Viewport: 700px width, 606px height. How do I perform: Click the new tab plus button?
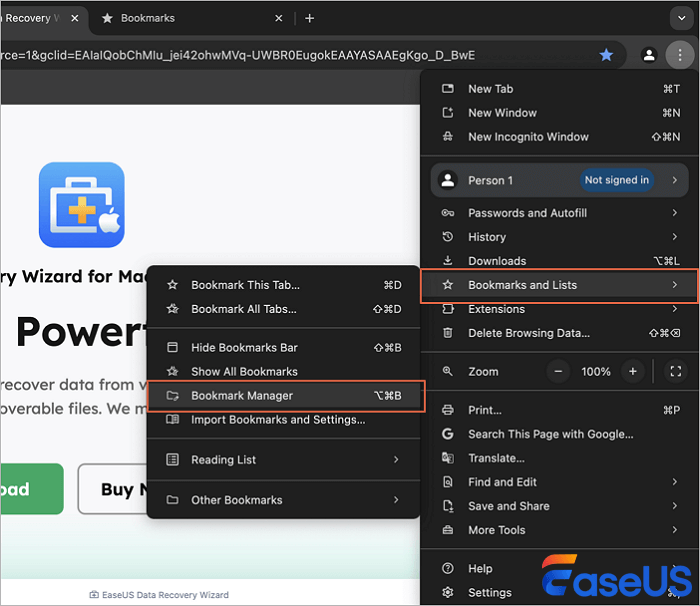(x=310, y=18)
